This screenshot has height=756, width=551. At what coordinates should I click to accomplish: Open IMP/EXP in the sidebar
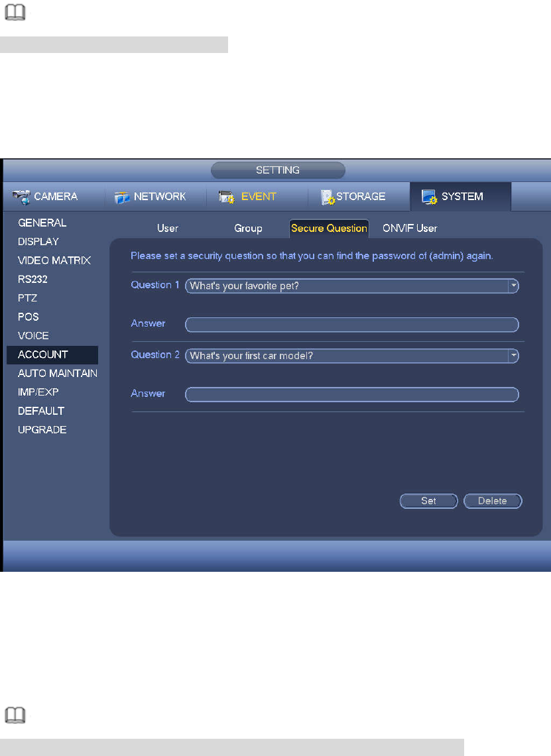click(38, 392)
